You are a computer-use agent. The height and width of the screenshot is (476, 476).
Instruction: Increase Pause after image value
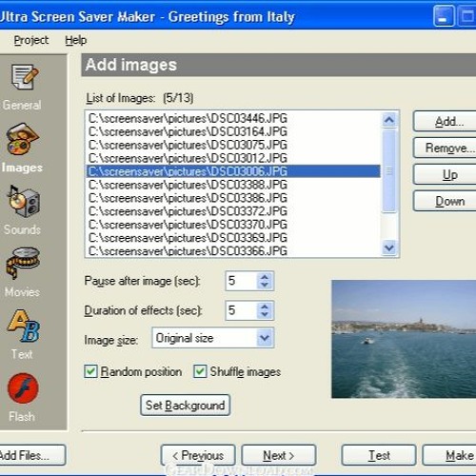(x=265, y=277)
